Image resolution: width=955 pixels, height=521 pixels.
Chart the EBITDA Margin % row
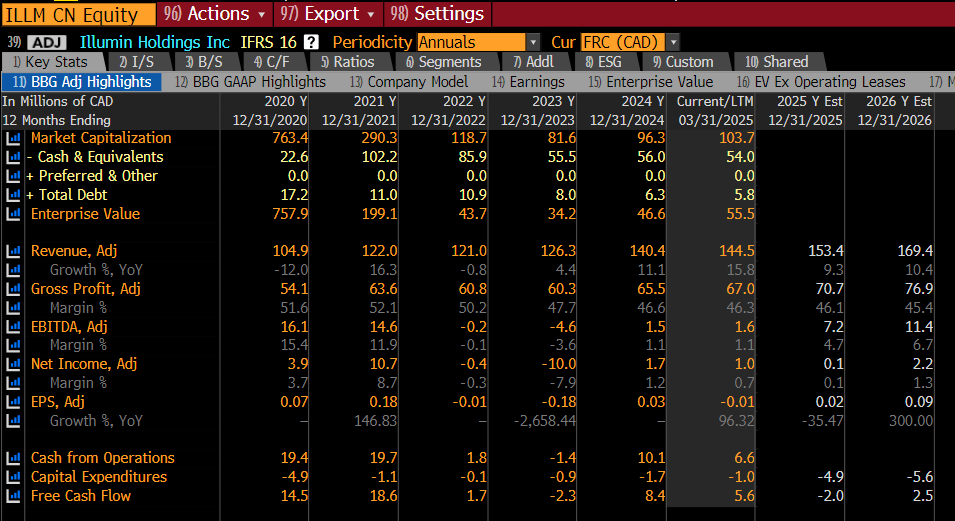point(13,346)
